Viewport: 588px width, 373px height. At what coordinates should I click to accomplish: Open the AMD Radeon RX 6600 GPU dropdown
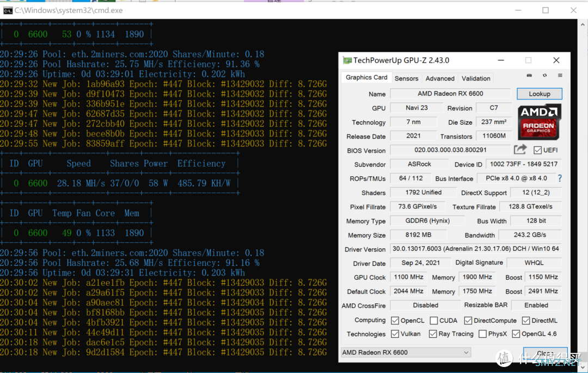coord(406,352)
